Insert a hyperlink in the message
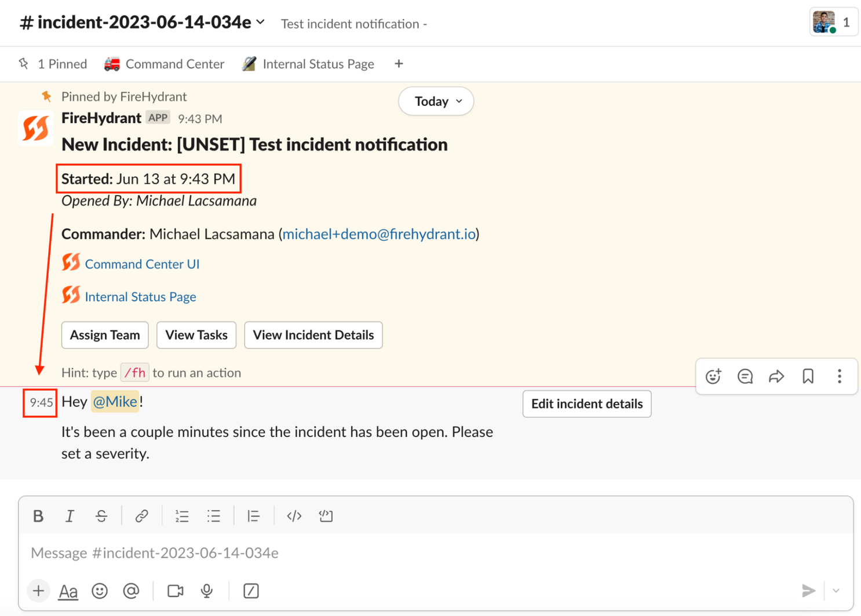Screen dimensions: 861x616 [141, 516]
